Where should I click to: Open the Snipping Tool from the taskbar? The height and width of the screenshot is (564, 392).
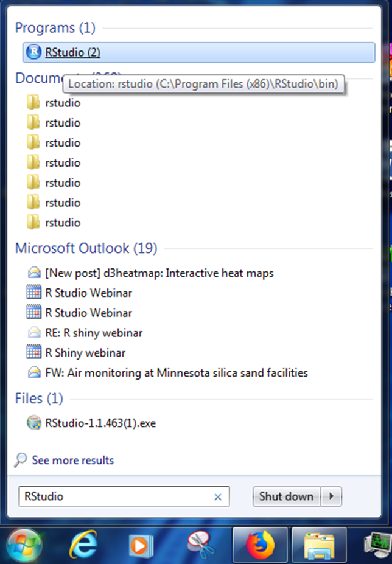point(201,545)
